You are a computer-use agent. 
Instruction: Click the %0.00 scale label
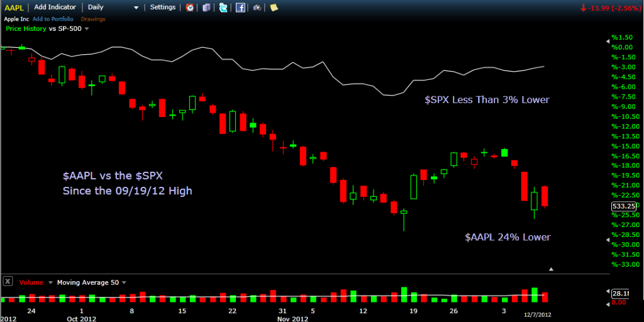click(x=622, y=47)
